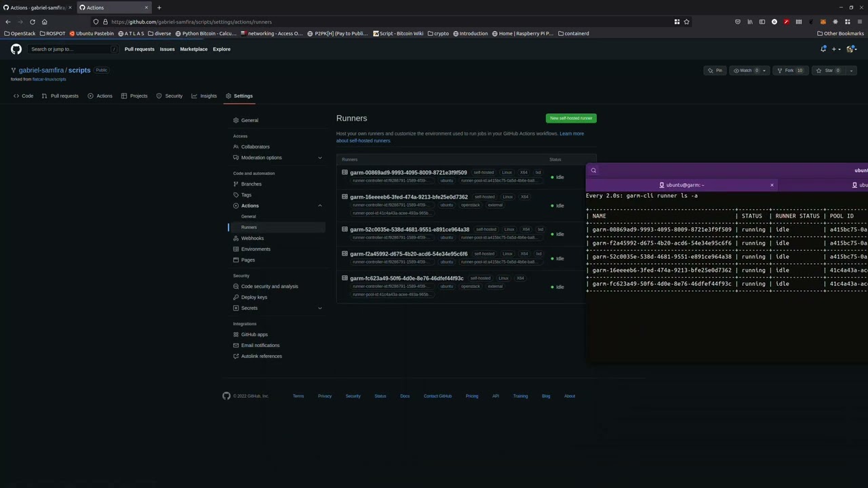
Task: Open Firefox Pocket save icon
Action: [x=738, y=22]
